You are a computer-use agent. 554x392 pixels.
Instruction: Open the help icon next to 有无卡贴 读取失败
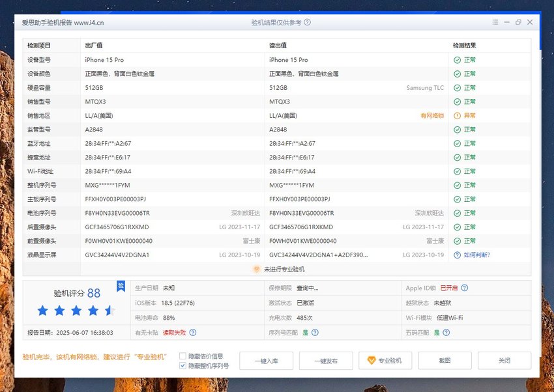click(192, 332)
